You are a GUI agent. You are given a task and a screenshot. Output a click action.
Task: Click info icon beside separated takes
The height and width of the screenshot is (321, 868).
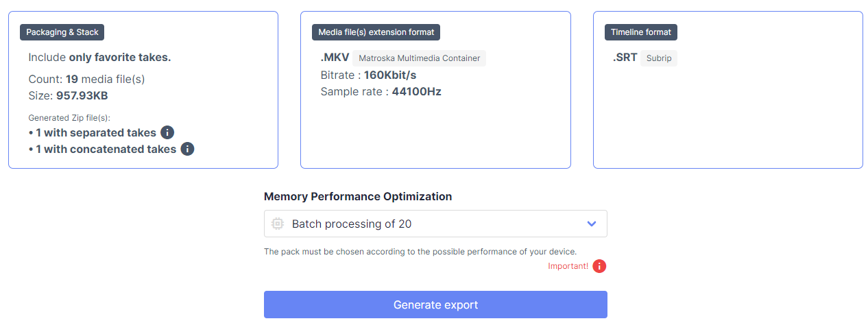[167, 132]
